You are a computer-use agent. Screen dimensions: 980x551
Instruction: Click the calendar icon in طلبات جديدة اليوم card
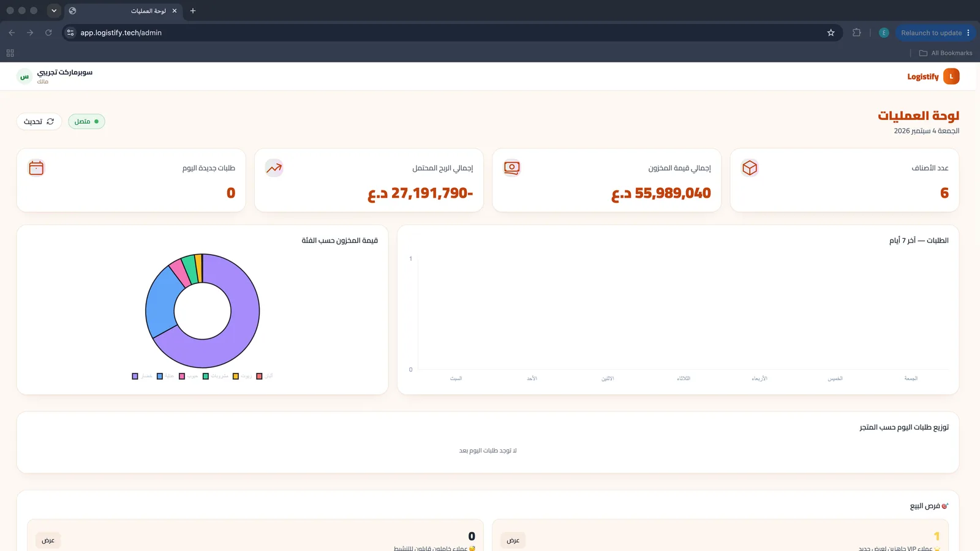click(36, 168)
